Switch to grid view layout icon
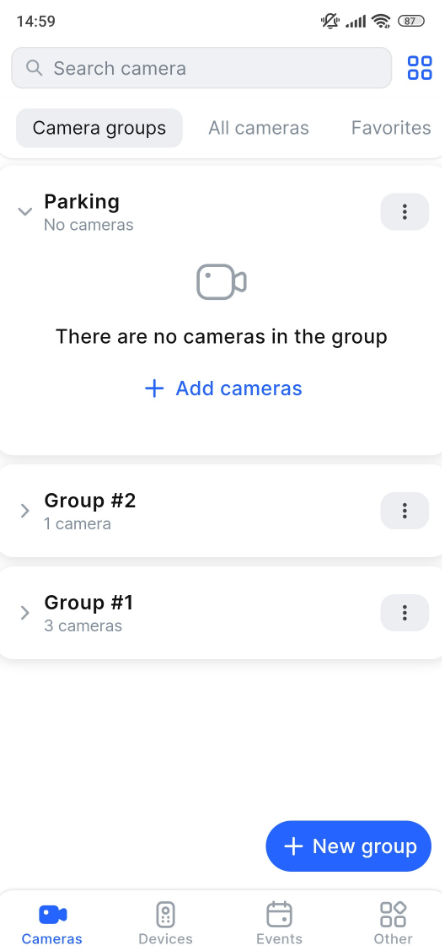 click(420, 68)
